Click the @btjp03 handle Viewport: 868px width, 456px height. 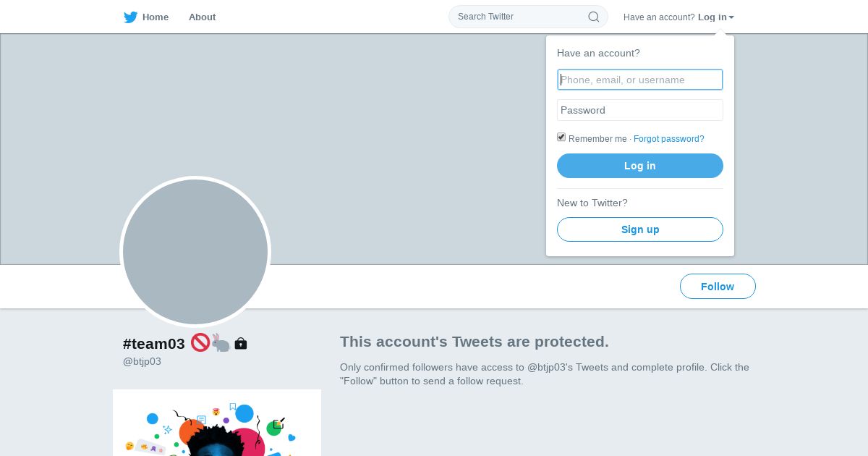142,361
